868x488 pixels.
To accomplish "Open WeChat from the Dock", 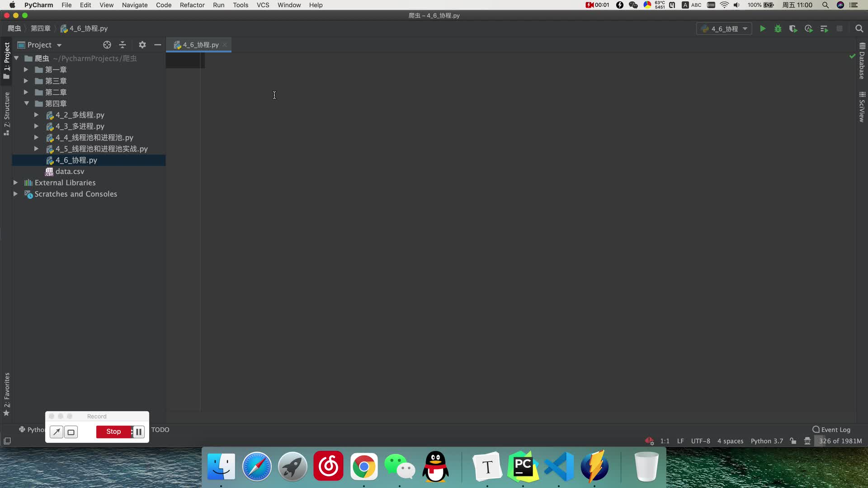I will [400, 466].
